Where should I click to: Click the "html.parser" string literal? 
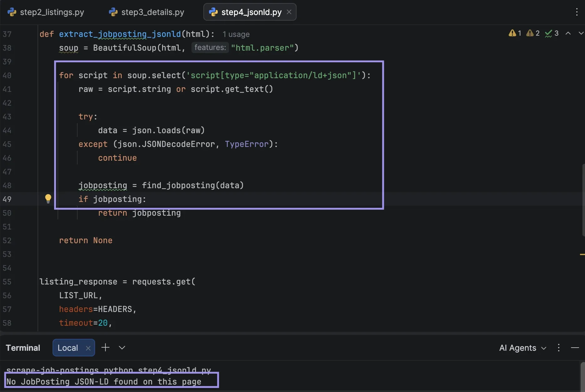(x=262, y=48)
